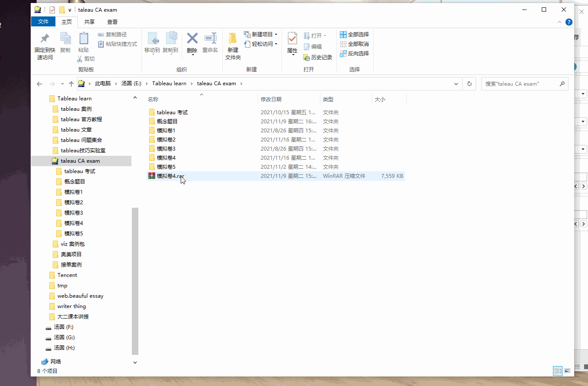Click the Pin to Quick access icon
The width and height of the screenshot is (588, 386).
coord(45,39)
